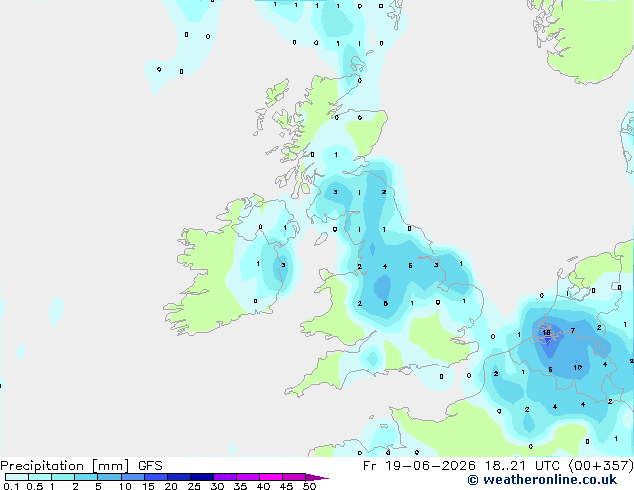Click the weatheronline.co.uk copyright link

pos(542,480)
